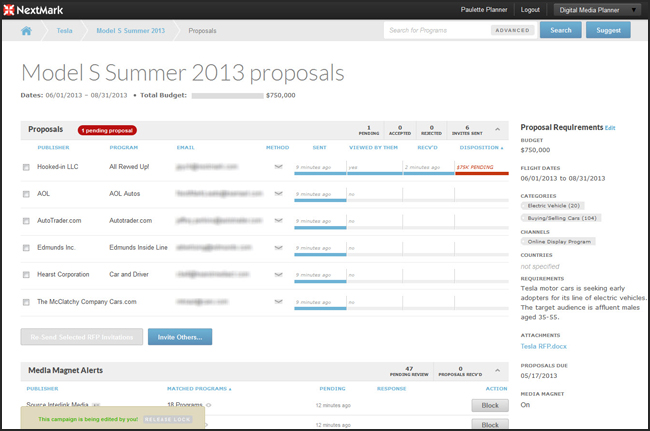Click the Edmunds Inside Line program
The width and height of the screenshot is (650, 431).
[138, 247]
